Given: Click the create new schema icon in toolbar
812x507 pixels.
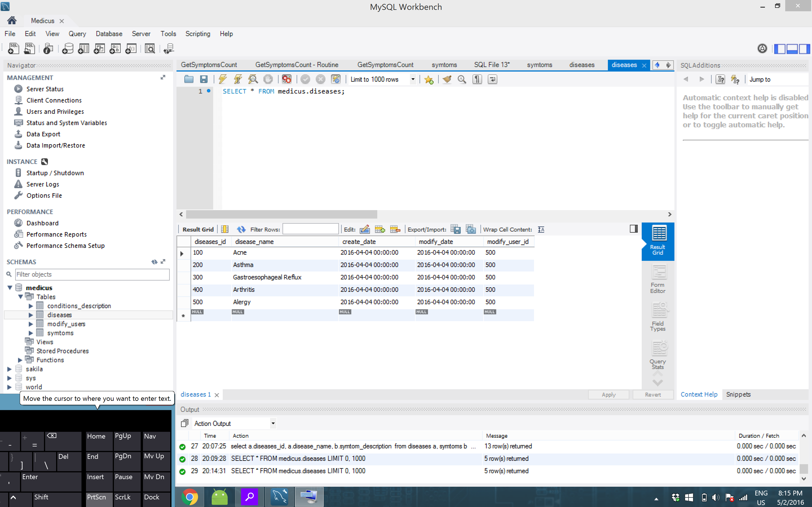Looking at the screenshot, I should coord(68,49).
